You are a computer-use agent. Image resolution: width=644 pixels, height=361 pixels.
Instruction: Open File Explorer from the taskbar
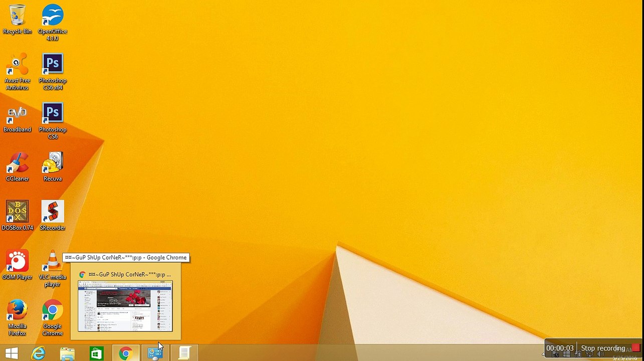[x=67, y=353]
